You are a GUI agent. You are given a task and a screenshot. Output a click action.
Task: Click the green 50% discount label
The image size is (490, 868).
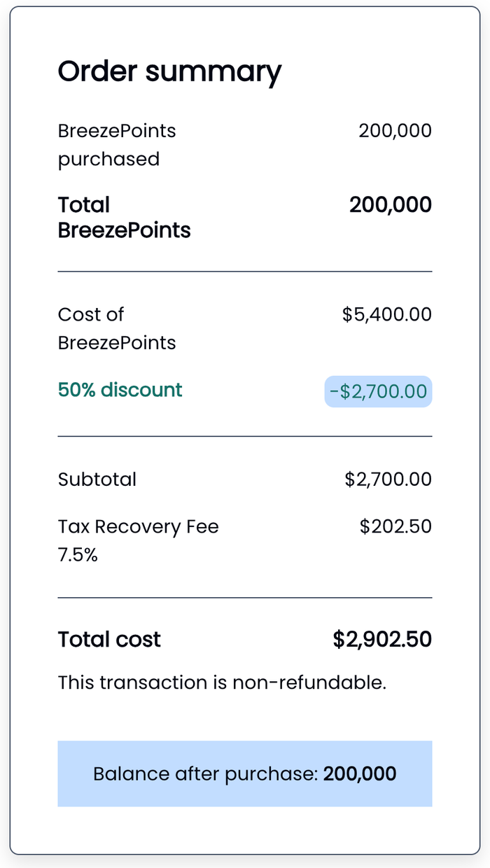click(x=120, y=390)
